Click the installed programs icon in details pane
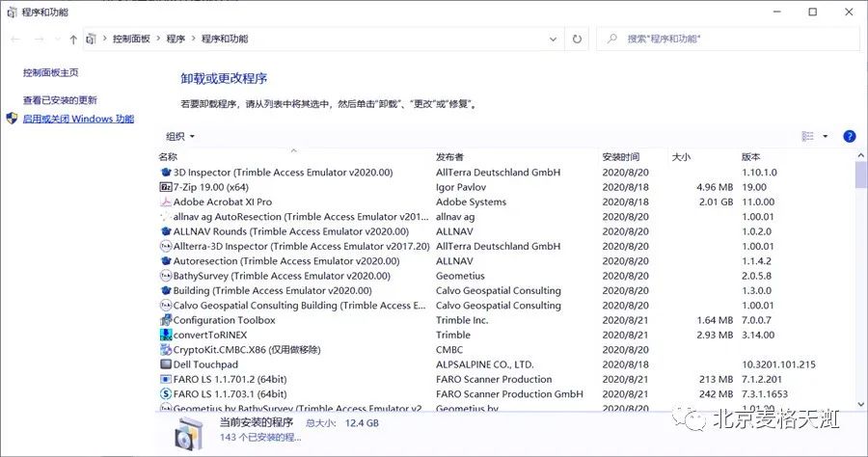 pos(188,433)
